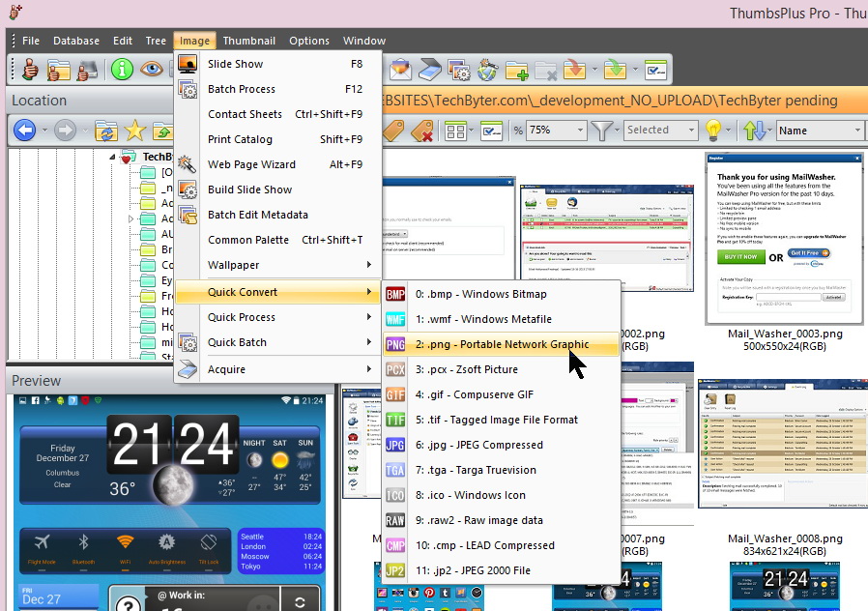Click the refresh folder icon
The image size is (868, 611).
106,131
